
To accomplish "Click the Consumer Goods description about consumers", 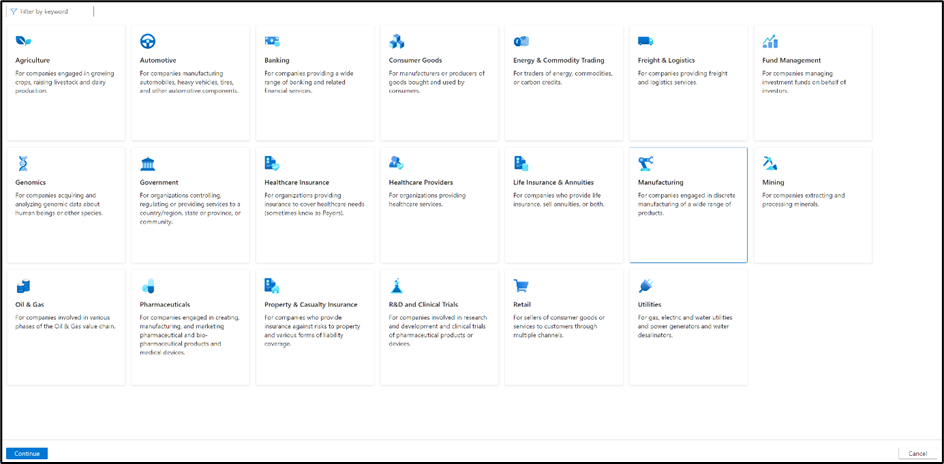I will [436, 82].
